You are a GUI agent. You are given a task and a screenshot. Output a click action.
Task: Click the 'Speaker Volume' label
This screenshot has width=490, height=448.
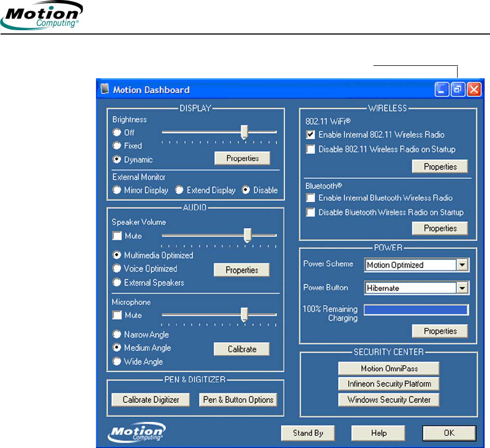click(139, 222)
